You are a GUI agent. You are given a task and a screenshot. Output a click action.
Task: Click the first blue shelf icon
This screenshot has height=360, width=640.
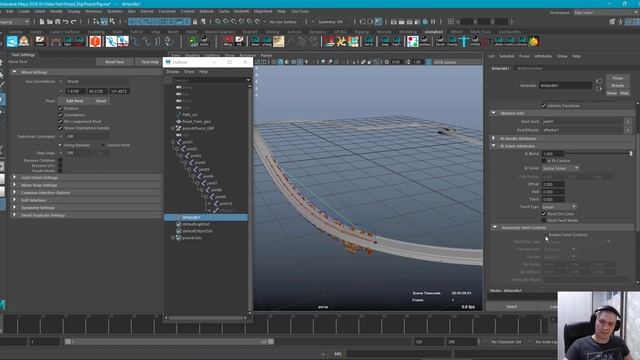[x=12, y=41]
